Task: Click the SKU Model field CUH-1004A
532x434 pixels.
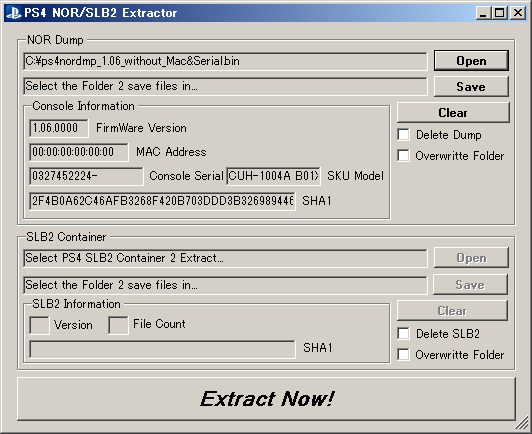Action: point(273,176)
